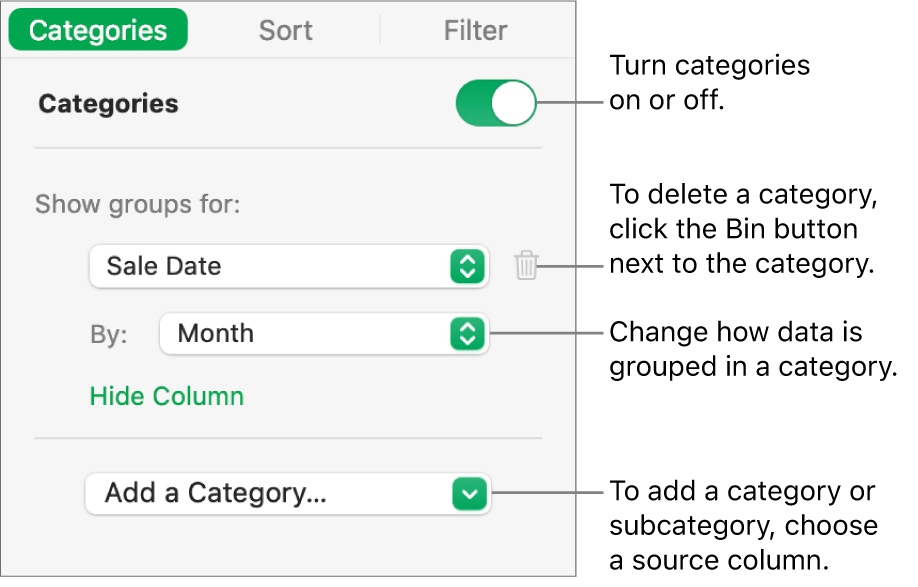The height and width of the screenshot is (587, 918).
Task: Choose a different source column under Show groups for
Action: pyautogui.click(x=289, y=266)
